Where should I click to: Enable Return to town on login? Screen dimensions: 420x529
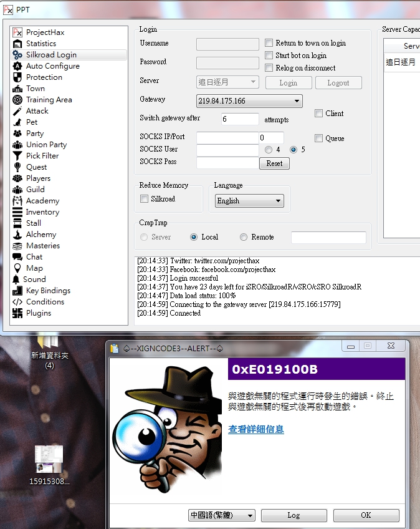269,43
